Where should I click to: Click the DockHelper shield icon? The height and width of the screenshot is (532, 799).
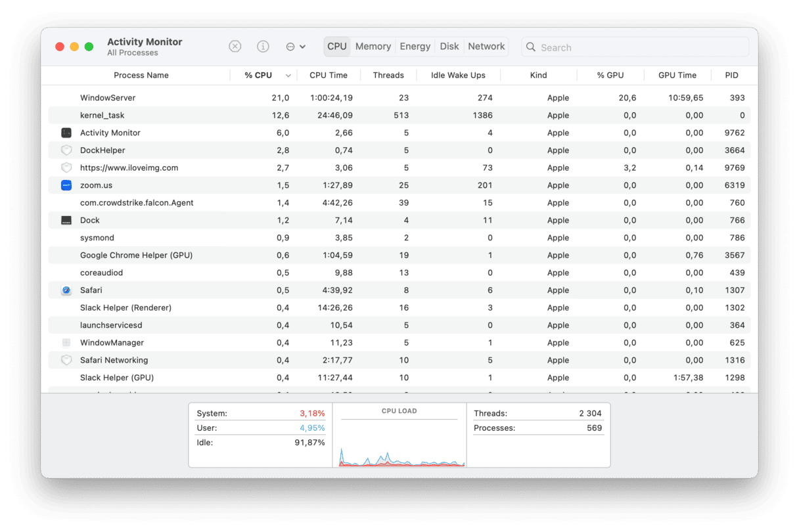[66, 150]
